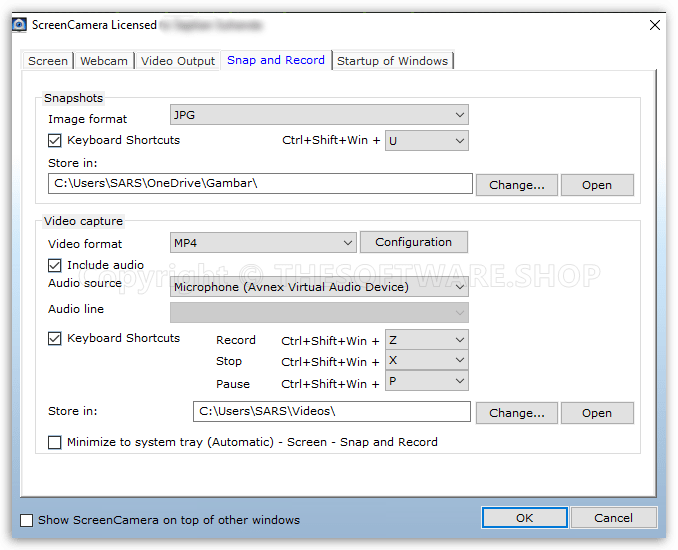Toggle video capture Keyboard Shortcuts checkbox
Viewport: 678px width, 550px height.
[x=54, y=338]
